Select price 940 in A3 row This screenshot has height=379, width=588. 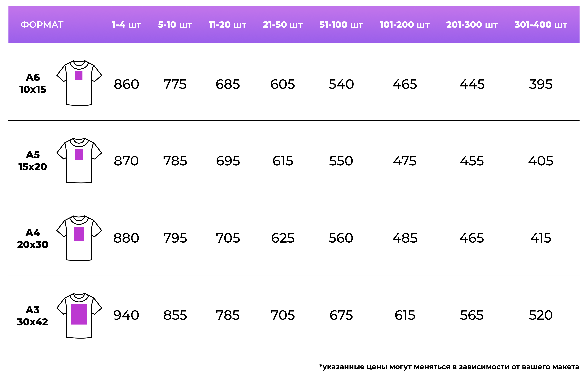[x=126, y=315]
